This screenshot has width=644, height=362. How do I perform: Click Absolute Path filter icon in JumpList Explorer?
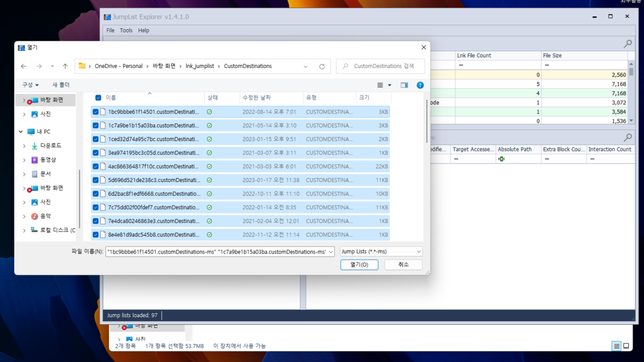[501, 159]
